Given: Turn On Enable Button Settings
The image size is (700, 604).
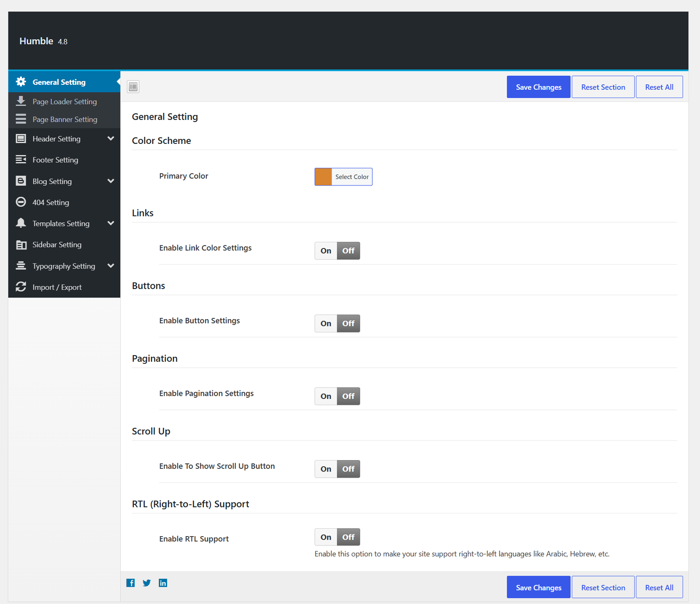Looking at the screenshot, I should pos(326,324).
